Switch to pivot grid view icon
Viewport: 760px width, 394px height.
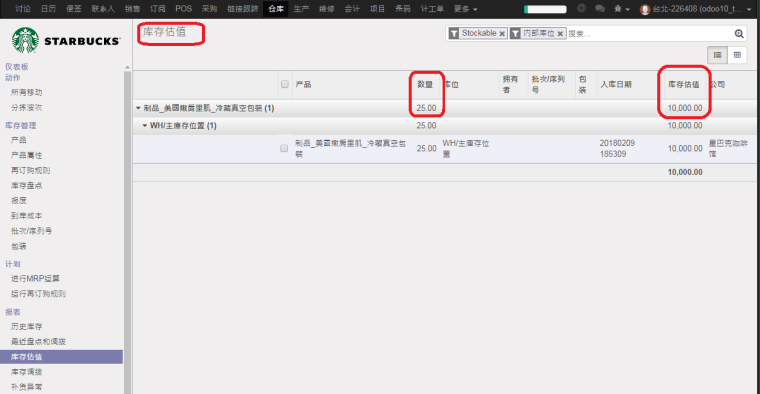737,55
